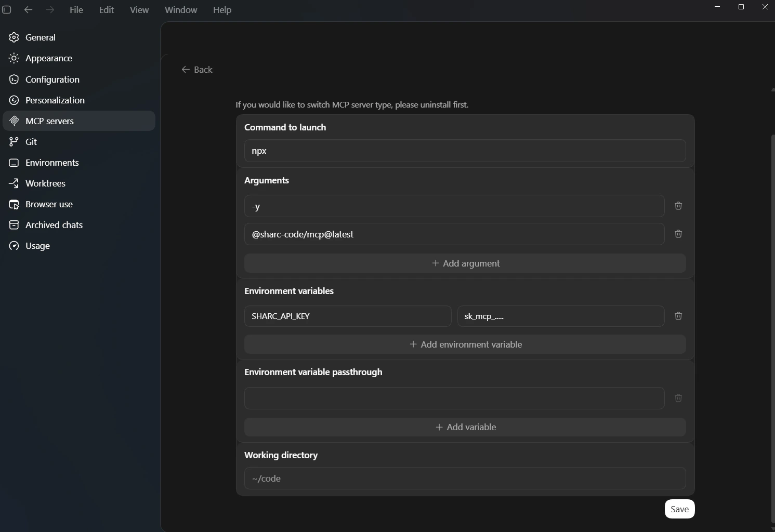
Task: Click the Appearance sun icon
Action: pyautogui.click(x=14, y=58)
